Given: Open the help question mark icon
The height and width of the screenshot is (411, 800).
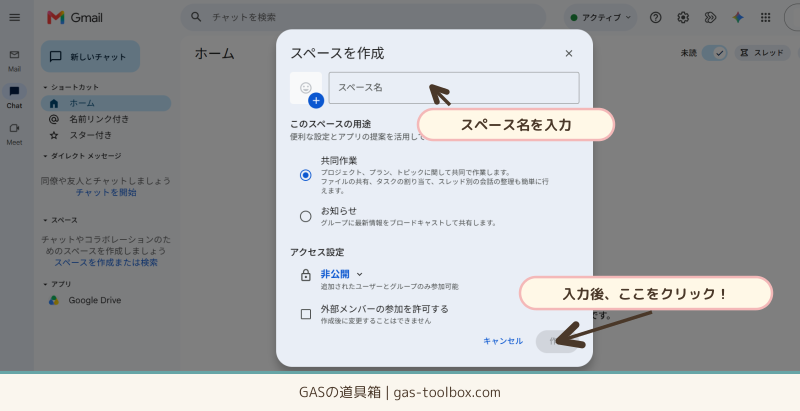Looking at the screenshot, I should [x=656, y=18].
